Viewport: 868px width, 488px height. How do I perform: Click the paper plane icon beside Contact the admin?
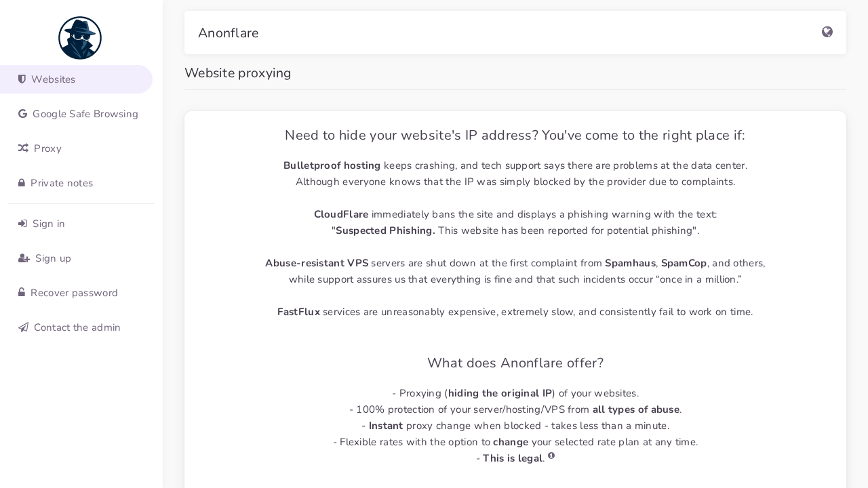[x=23, y=327]
